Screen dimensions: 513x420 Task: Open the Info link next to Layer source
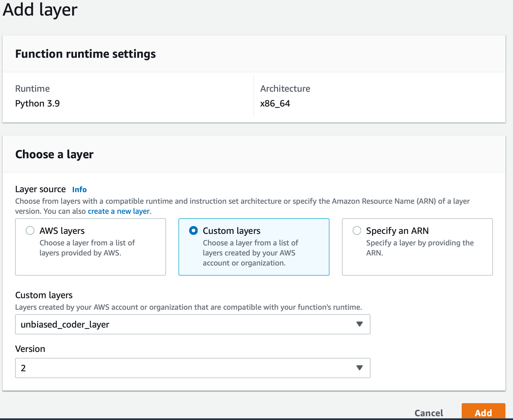(x=79, y=189)
